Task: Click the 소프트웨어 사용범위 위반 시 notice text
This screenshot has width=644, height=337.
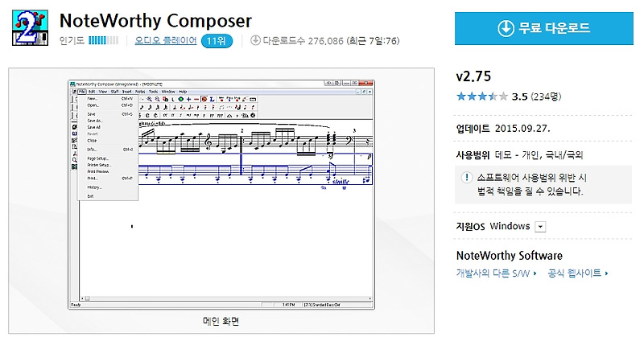Action: click(532, 178)
